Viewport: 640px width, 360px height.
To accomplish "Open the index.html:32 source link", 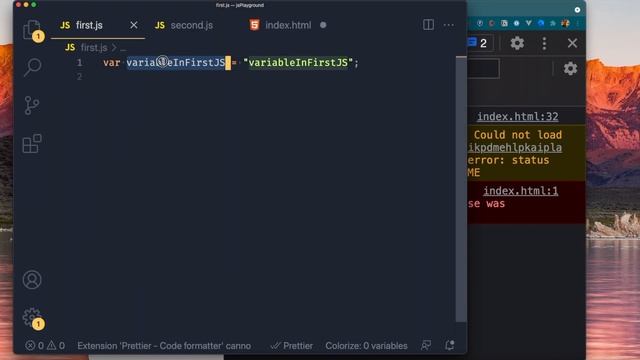I will [518, 117].
